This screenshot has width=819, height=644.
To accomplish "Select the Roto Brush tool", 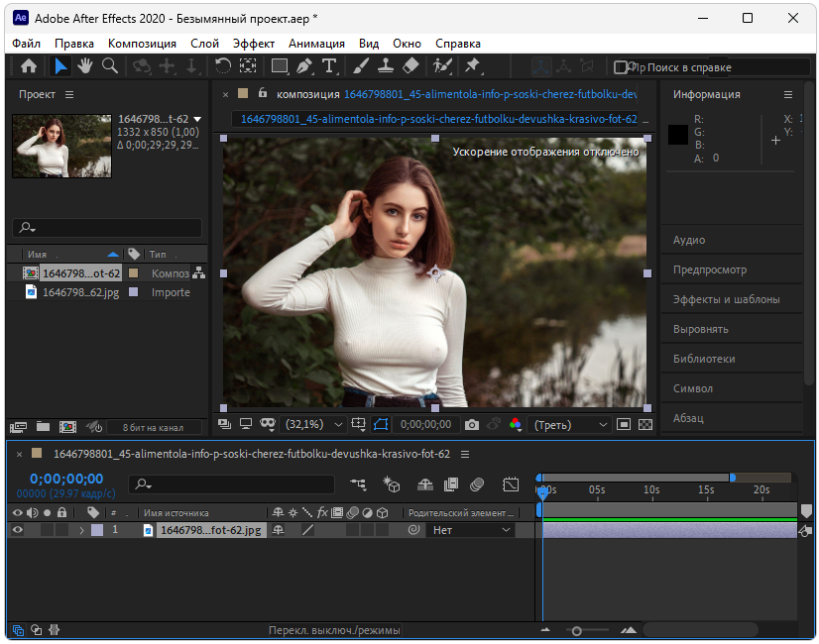I will pyautogui.click(x=442, y=66).
